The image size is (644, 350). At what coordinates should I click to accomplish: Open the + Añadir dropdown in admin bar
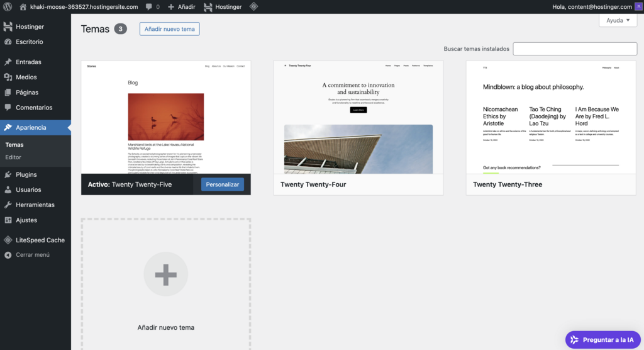click(181, 7)
